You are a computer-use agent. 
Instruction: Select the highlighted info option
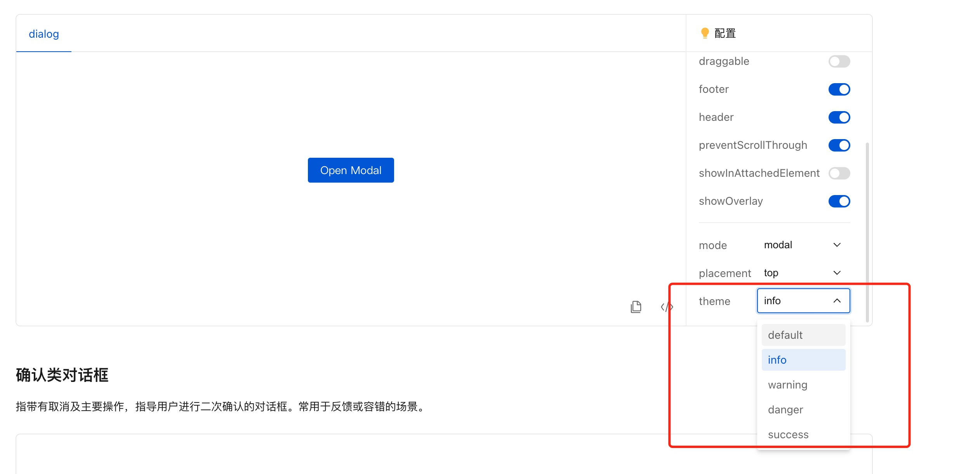777,359
